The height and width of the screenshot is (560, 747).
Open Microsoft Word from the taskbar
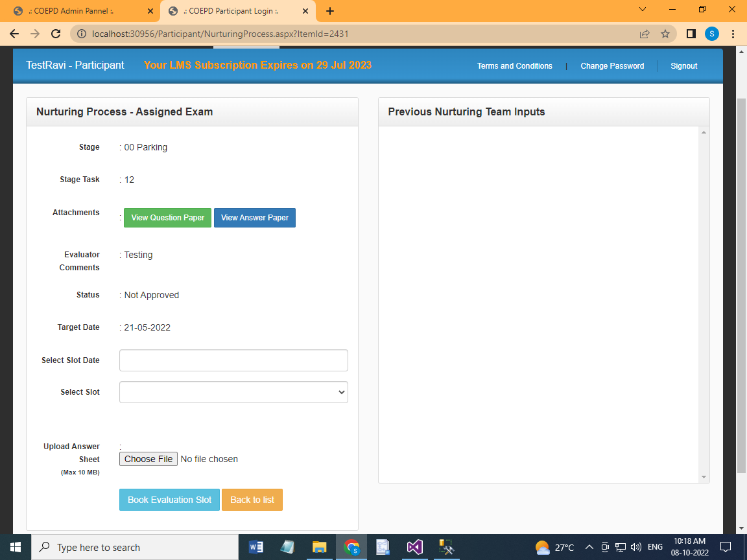(256, 547)
